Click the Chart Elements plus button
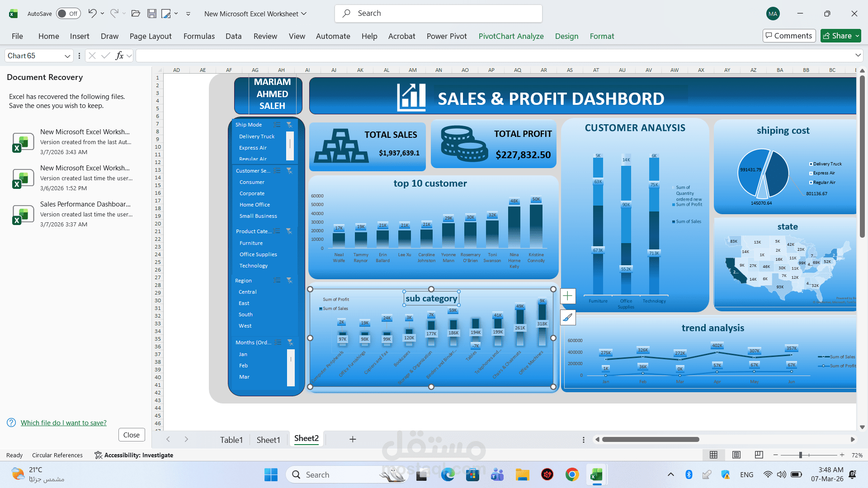Screen dimensions: 868x488 pos(568,296)
